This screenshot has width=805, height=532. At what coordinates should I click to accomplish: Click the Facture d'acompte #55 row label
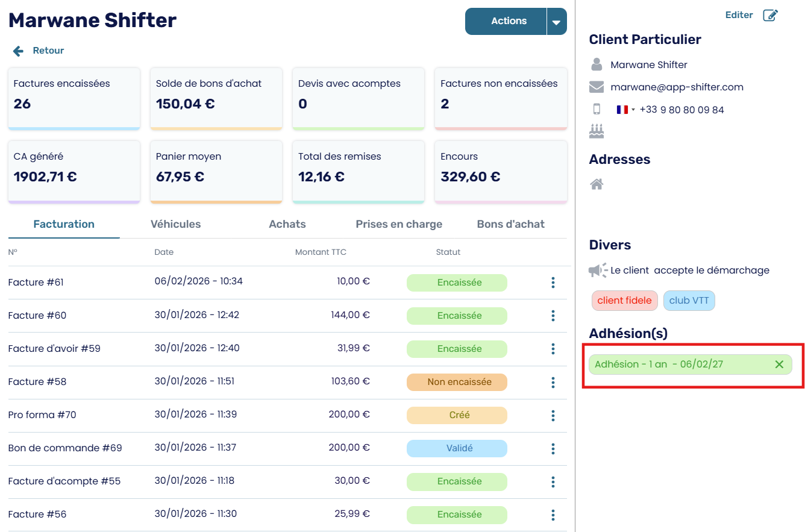click(x=64, y=481)
